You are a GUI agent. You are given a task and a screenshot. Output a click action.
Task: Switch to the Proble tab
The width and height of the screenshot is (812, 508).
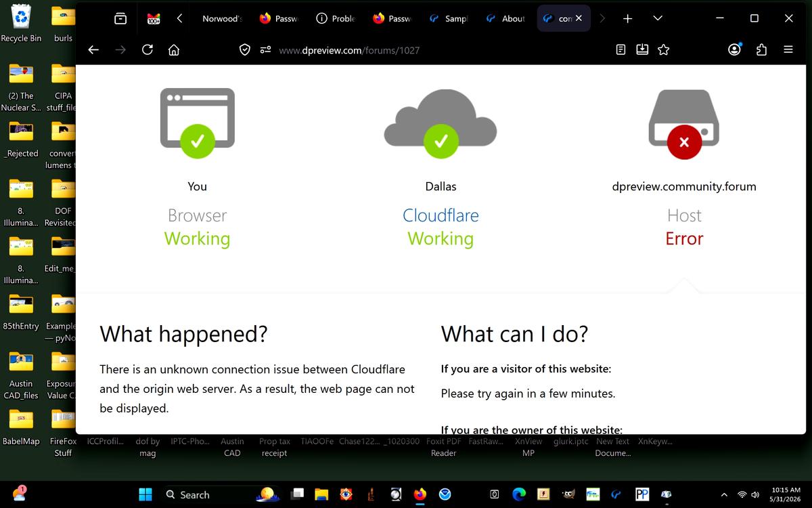pos(336,18)
